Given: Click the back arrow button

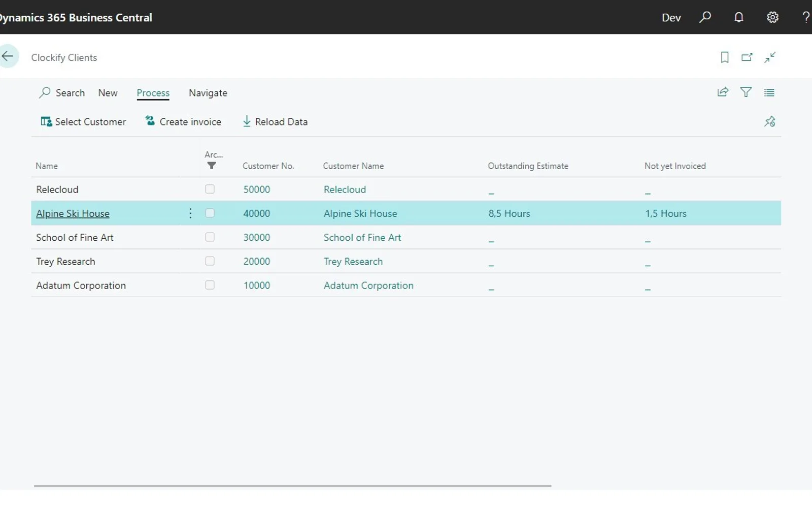Looking at the screenshot, I should click(x=8, y=56).
